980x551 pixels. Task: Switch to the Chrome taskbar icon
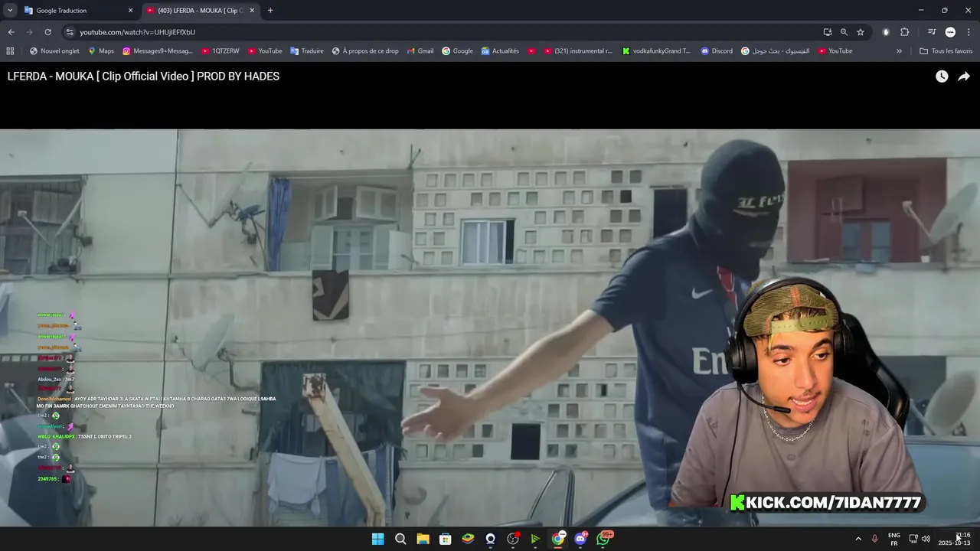(x=558, y=539)
